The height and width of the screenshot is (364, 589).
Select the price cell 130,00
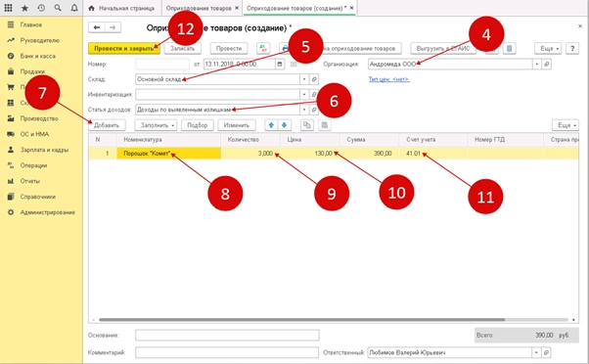tap(310, 154)
